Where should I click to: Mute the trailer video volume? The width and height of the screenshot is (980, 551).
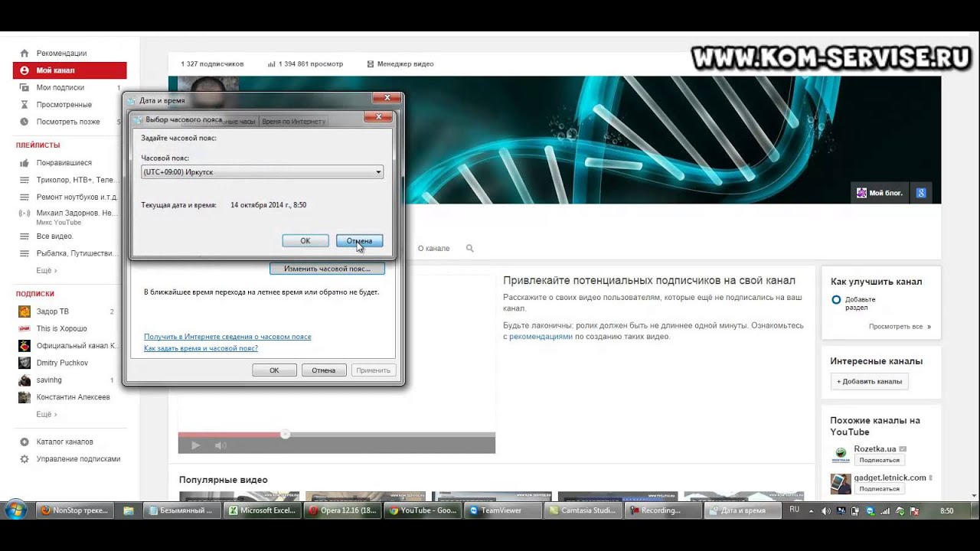pyautogui.click(x=220, y=445)
